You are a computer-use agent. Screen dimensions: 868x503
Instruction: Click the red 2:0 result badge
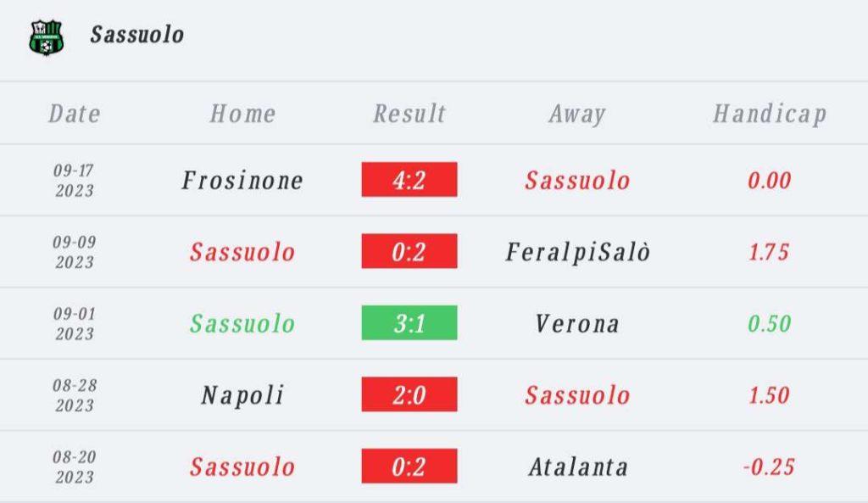409,395
